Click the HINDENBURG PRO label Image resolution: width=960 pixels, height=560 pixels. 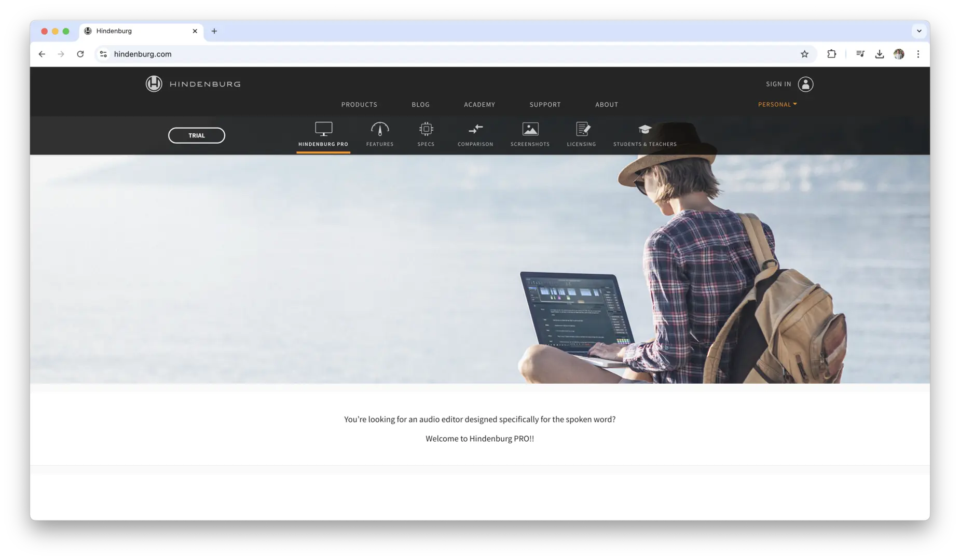[323, 144]
